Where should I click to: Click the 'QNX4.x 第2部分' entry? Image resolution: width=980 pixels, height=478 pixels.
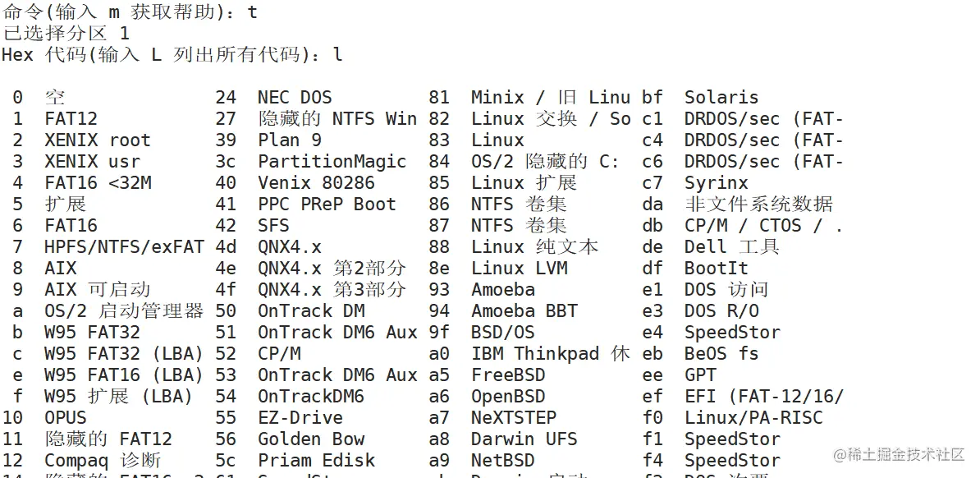click(332, 268)
